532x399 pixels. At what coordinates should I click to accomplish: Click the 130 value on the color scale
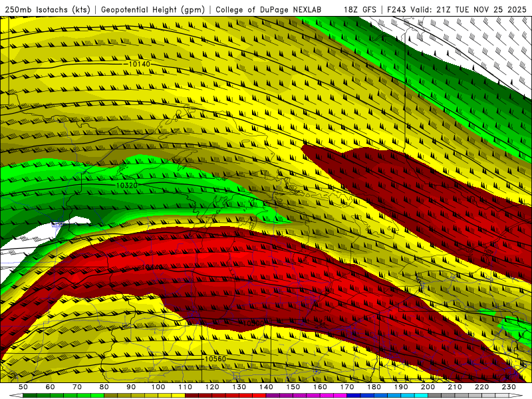(x=239, y=387)
